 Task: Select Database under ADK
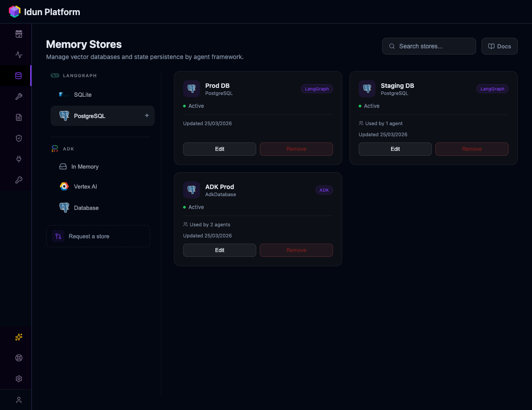pos(102,208)
